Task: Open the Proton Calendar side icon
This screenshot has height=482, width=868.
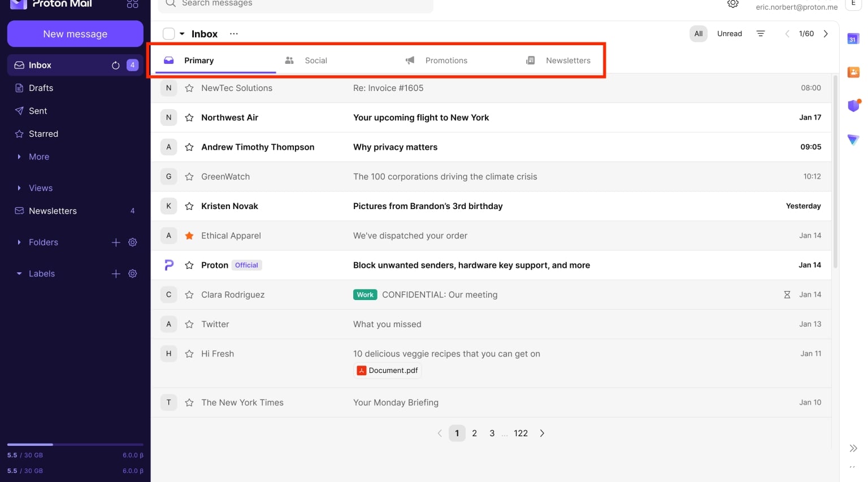Action: 853,39
